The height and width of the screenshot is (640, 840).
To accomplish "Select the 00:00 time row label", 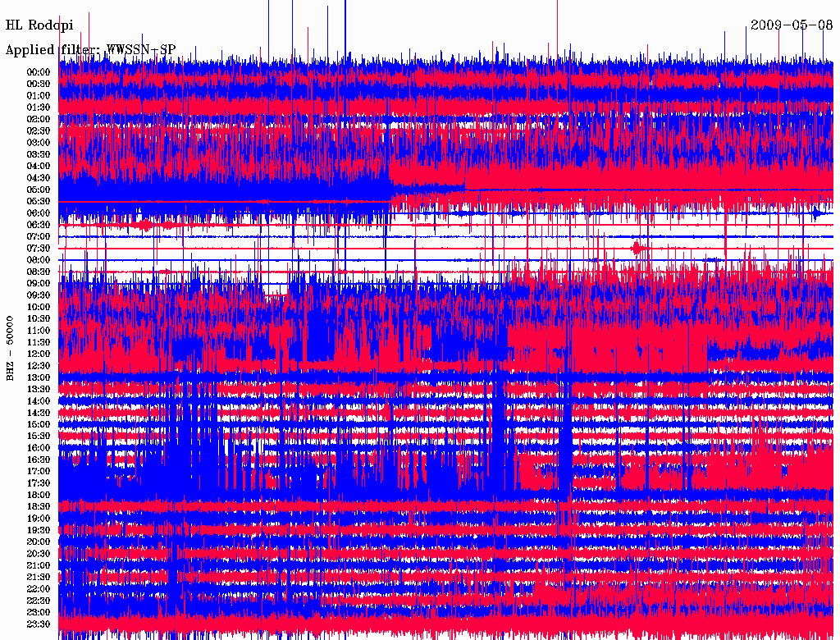I will (x=39, y=72).
